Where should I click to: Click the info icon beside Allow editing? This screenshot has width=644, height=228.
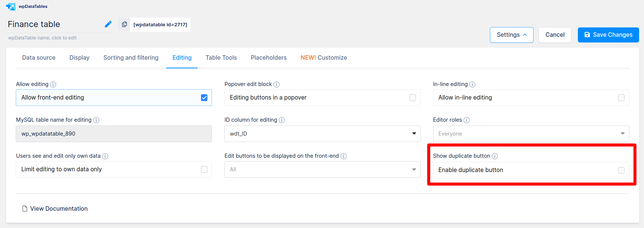(x=53, y=85)
